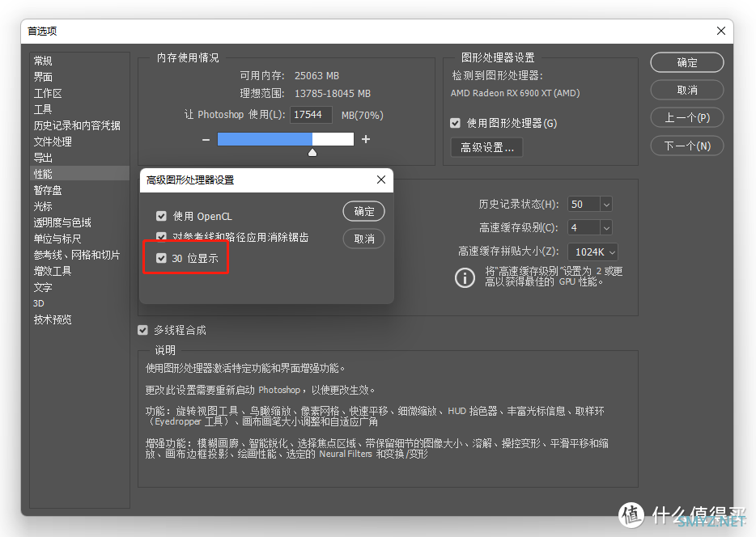Click the Photoshop memory usage input field
The image size is (756, 537).
pos(311,115)
